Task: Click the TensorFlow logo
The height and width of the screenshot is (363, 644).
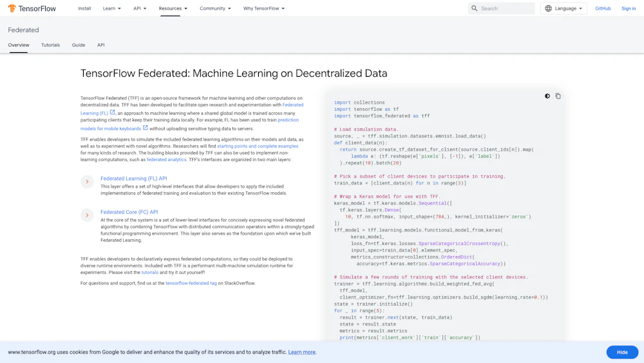Action: [32, 8]
